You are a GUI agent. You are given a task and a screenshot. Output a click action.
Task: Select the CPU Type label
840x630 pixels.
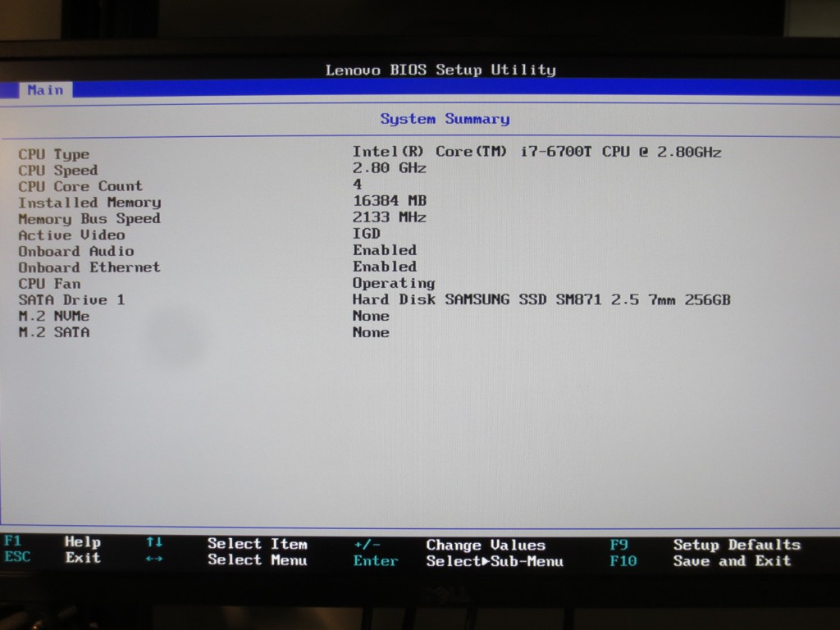click(x=53, y=154)
